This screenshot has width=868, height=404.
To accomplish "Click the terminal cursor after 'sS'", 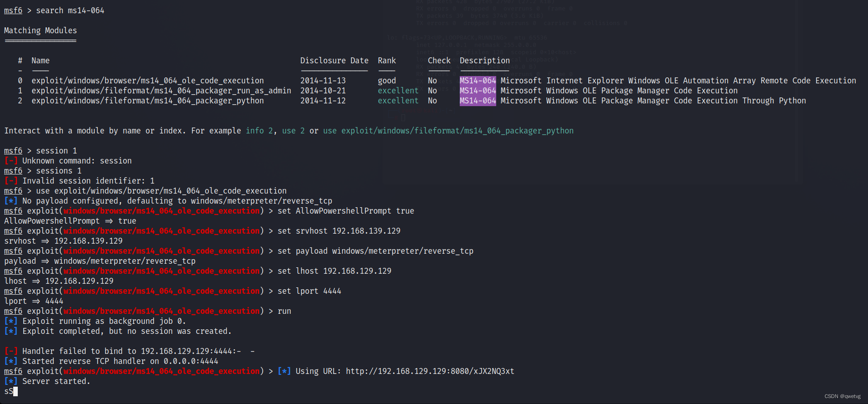I will coord(15,391).
